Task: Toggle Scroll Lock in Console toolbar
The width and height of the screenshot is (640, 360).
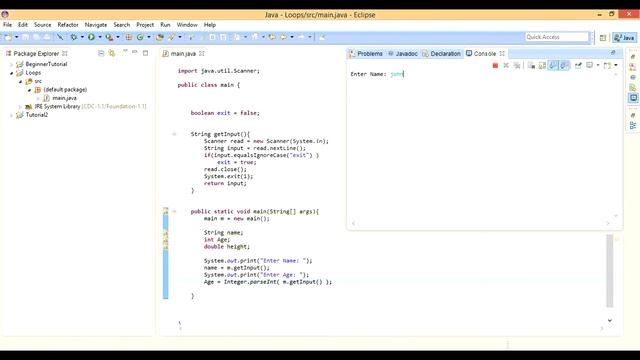Action: tap(542, 65)
